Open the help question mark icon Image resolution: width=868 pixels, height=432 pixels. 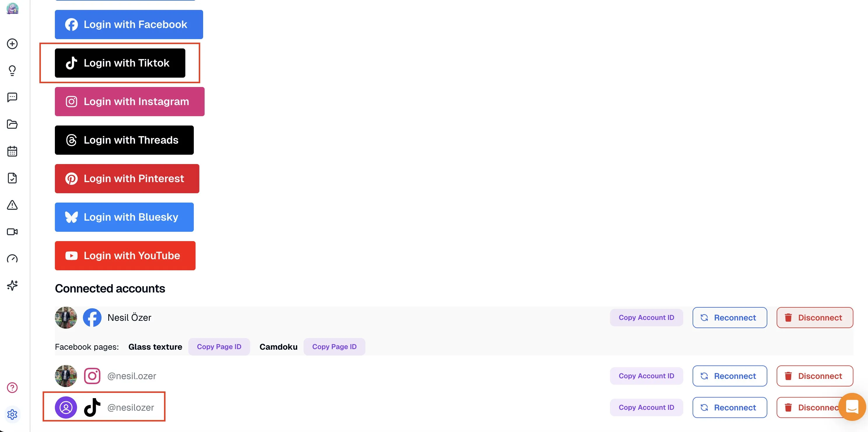click(x=13, y=388)
